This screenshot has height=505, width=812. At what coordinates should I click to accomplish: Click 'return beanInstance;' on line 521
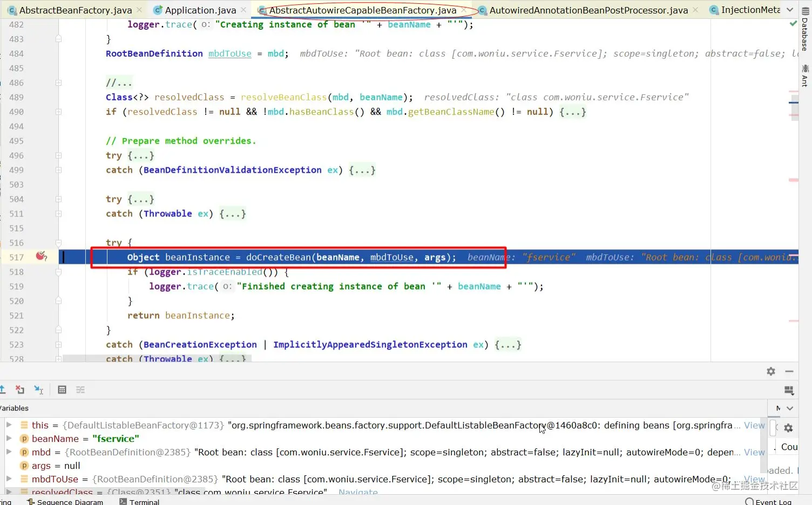(181, 316)
